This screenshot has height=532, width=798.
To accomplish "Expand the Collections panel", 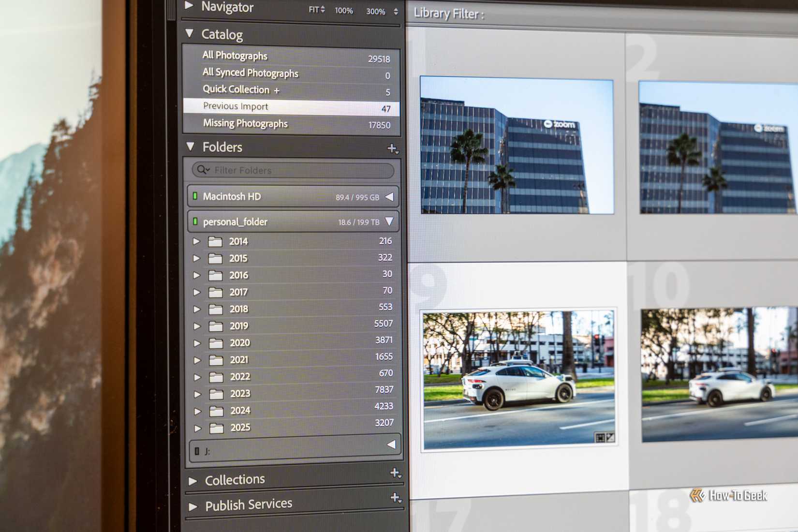I will pyautogui.click(x=193, y=481).
